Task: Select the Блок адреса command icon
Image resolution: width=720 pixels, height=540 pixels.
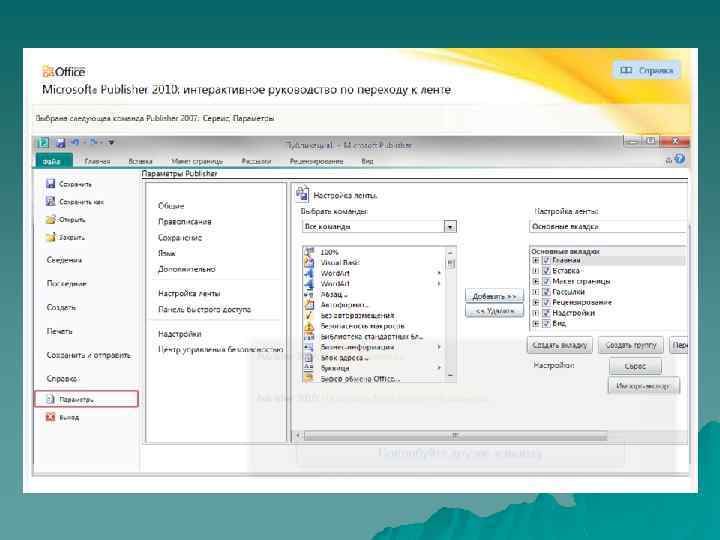Action: [309, 358]
